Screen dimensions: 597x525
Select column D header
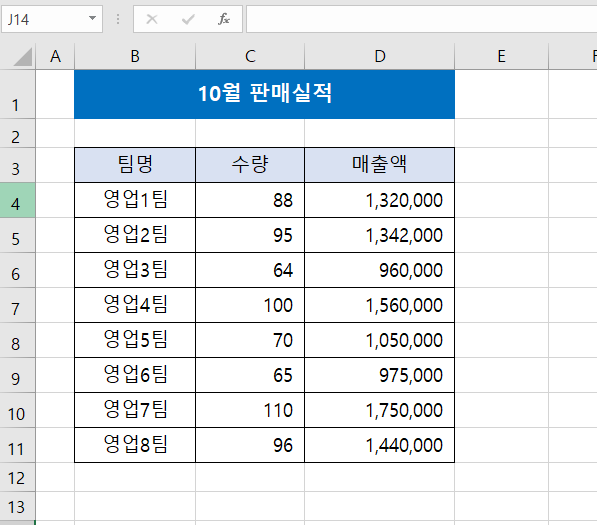click(x=380, y=56)
